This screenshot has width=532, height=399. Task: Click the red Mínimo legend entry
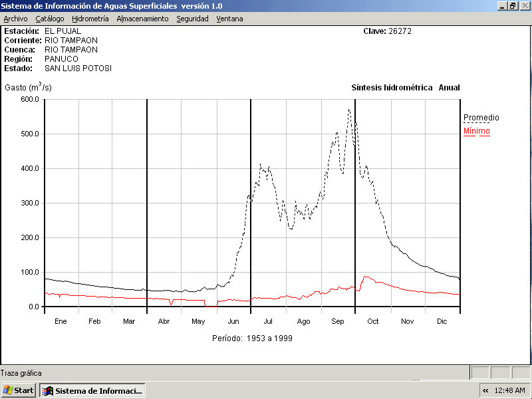coord(476,131)
